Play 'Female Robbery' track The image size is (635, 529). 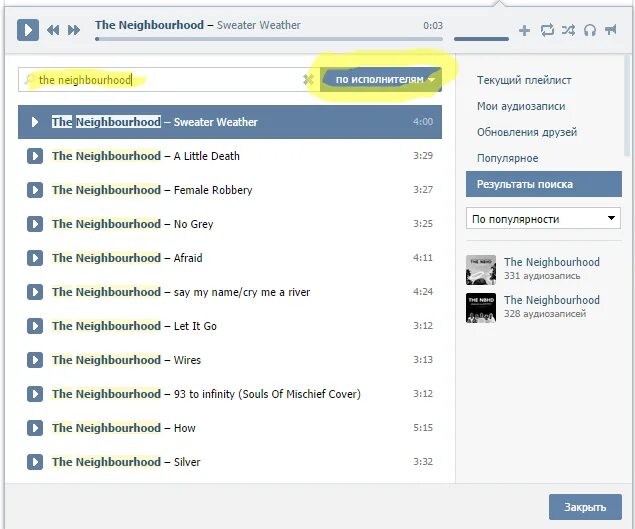(35, 190)
